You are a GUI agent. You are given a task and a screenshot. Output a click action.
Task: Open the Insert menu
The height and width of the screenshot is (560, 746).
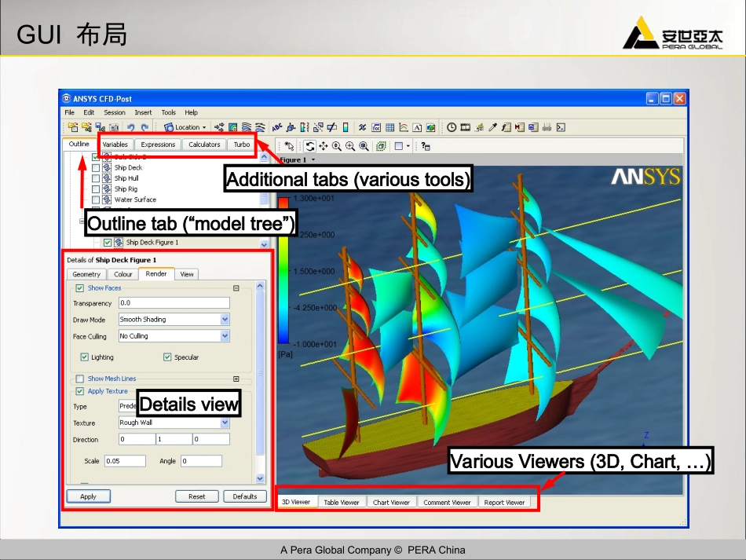click(x=143, y=112)
